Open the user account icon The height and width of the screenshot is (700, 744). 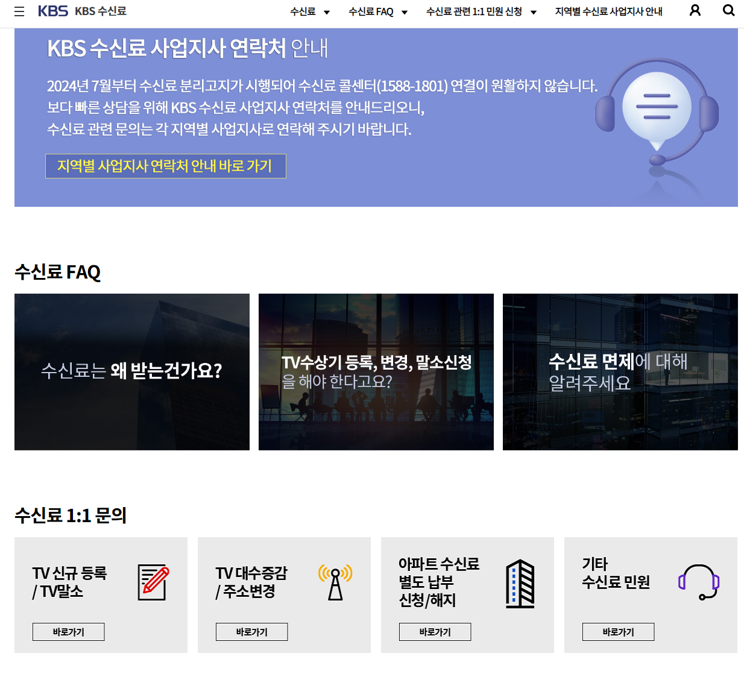click(x=695, y=10)
